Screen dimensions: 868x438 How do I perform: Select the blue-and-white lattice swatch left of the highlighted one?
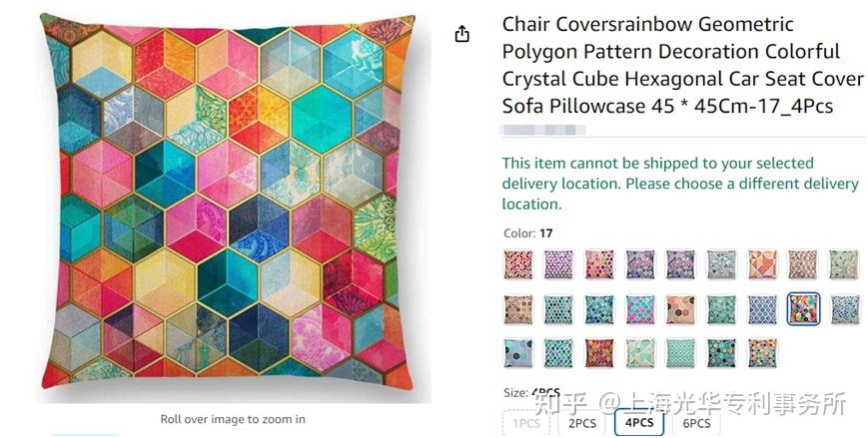(x=762, y=309)
